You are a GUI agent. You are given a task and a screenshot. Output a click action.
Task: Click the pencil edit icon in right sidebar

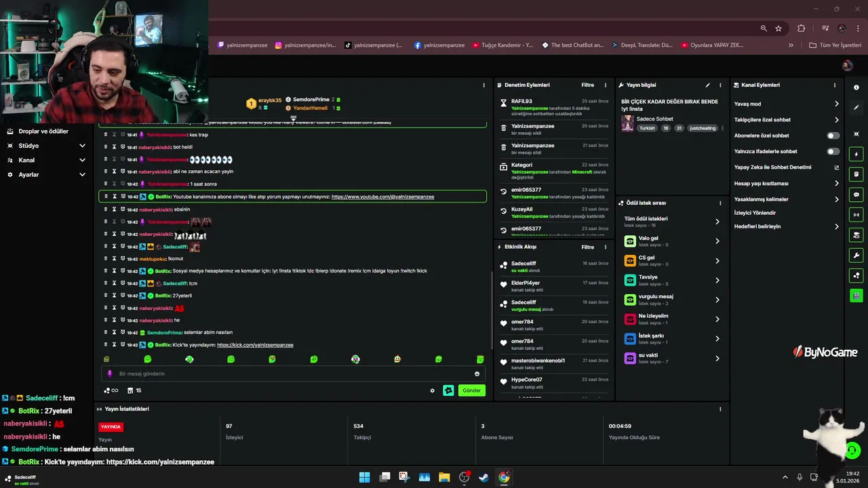click(x=856, y=107)
